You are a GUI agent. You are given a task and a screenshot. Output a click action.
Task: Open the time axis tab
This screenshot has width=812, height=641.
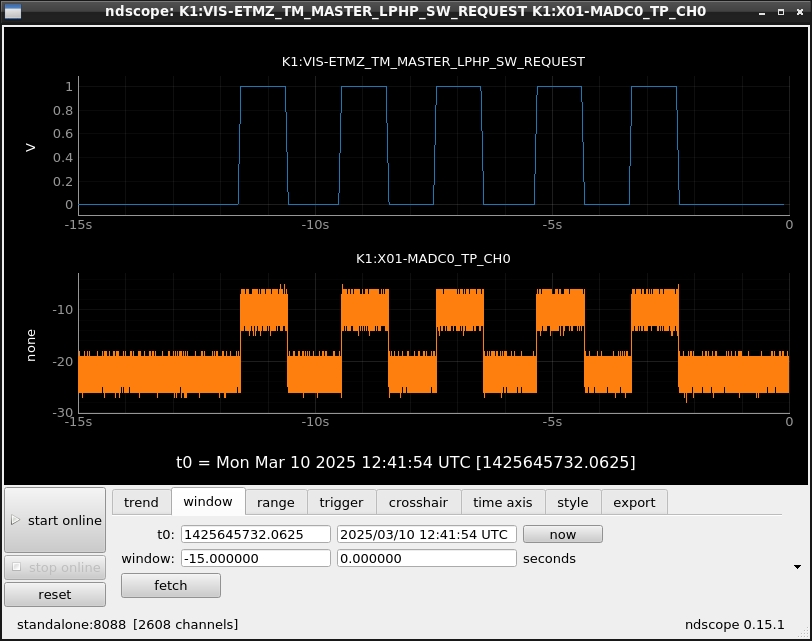click(502, 502)
